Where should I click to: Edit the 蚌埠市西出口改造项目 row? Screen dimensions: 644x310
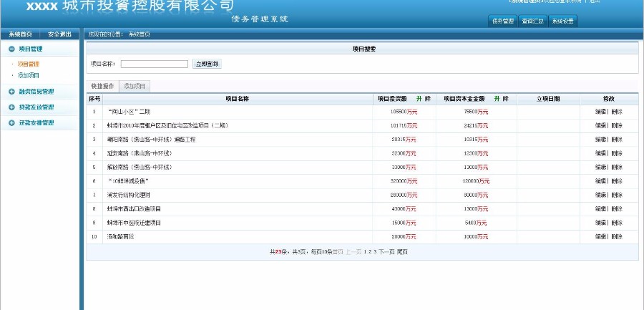tap(600, 209)
